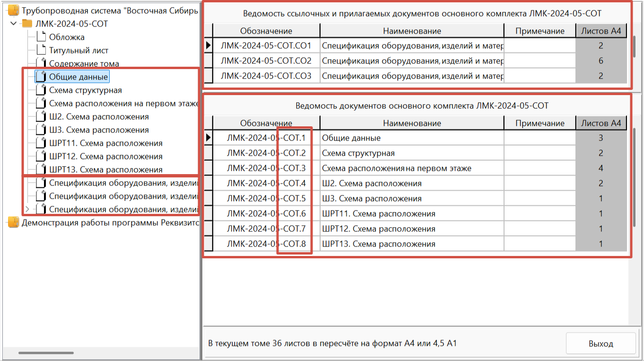Click the tree panel's horizontal scrollbar thumb
This screenshot has height=361, width=644.
pyautogui.click(x=46, y=352)
